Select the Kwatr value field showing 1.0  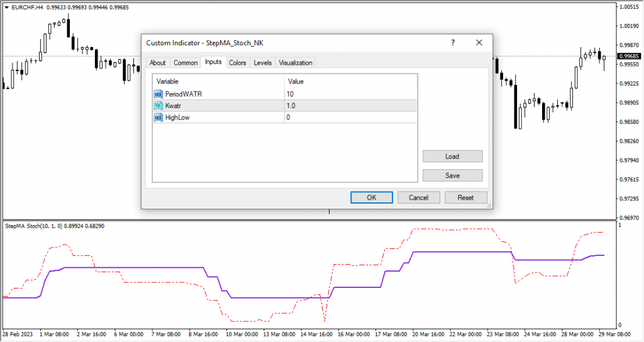click(x=350, y=106)
